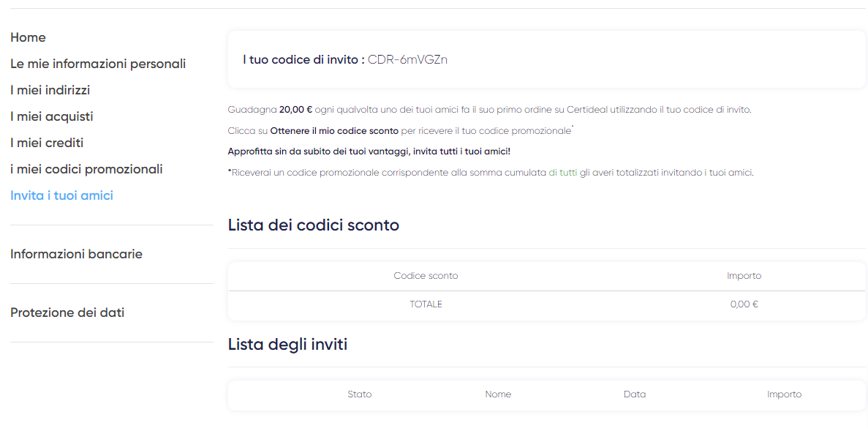
Task: Click the Codice sconto column header
Action: point(426,276)
